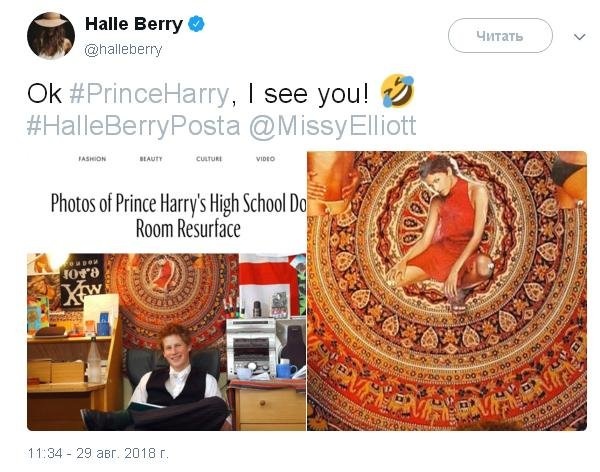Viewport: 600px width, 472px height.
Task: Click the laughing emoji in tweet
Action: point(398,91)
